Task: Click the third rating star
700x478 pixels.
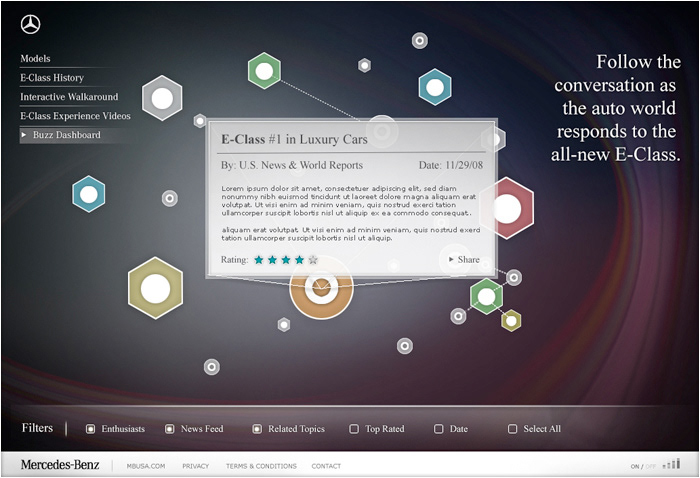Action: 286,260
